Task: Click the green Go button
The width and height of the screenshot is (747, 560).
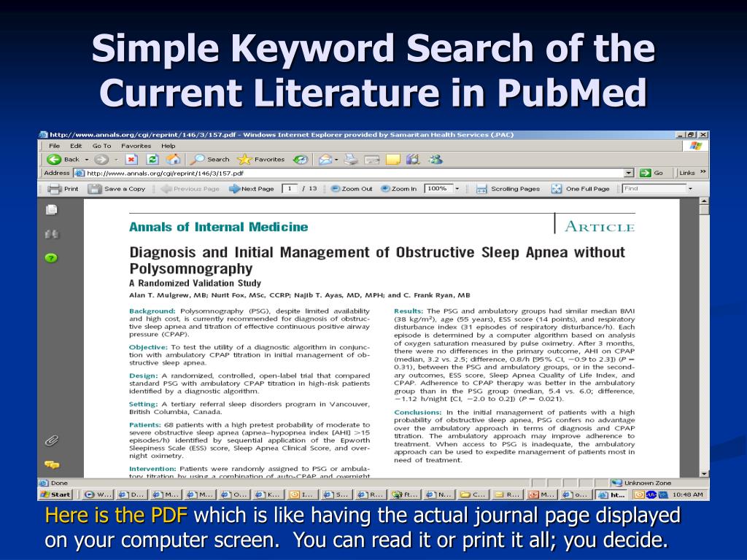Action: [x=651, y=173]
